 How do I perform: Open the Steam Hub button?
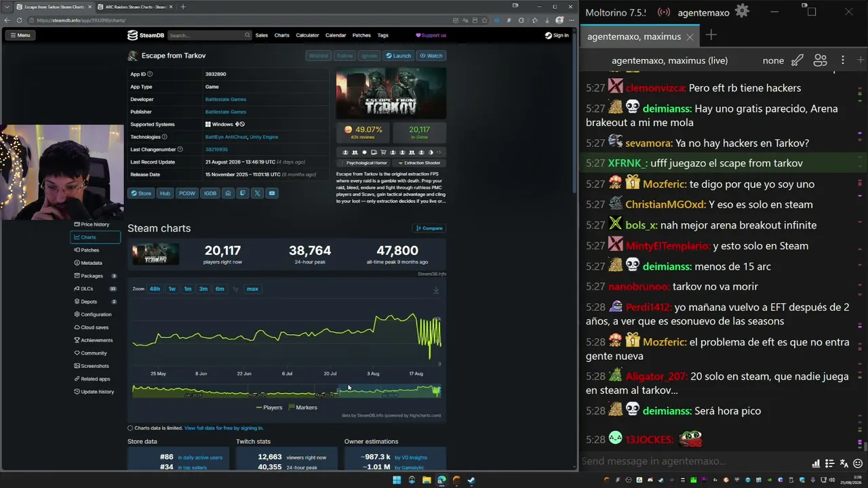click(x=165, y=193)
